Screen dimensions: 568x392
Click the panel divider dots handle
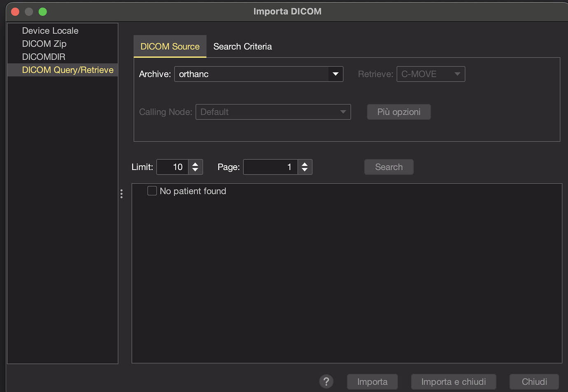(121, 194)
